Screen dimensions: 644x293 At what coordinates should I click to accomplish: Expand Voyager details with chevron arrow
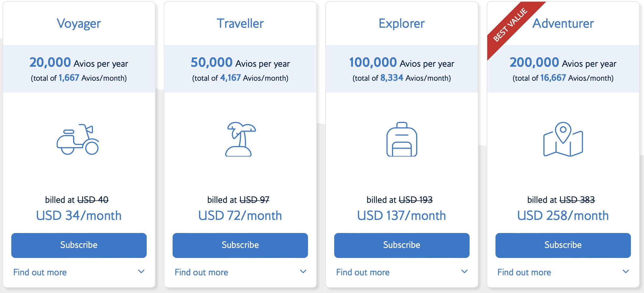141,271
